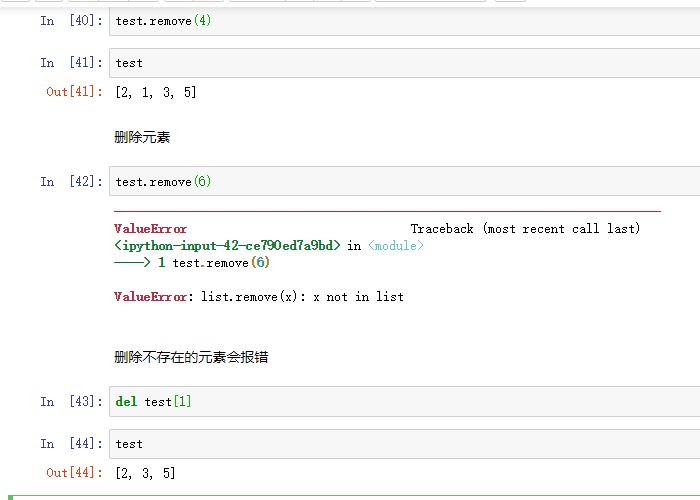This screenshot has width=700, height=500.
Task: Select the output list [2, 3, 5]
Action: [x=145, y=473]
